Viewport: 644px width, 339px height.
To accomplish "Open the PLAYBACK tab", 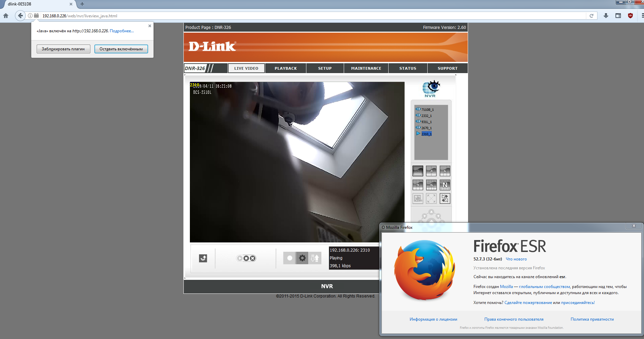I will pyautogui.click(x=286, y=68).
